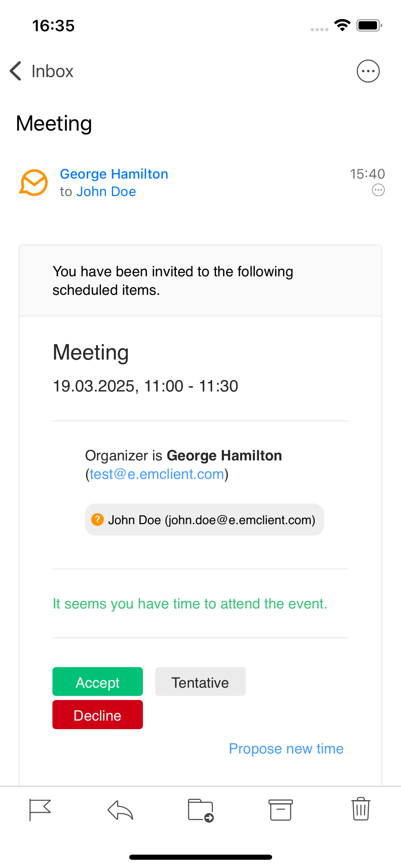Tap the meeting date and time text
Image resolution: width=401 pixels, height=868 pixels.
pyautogui.click(x=146, y=386)
